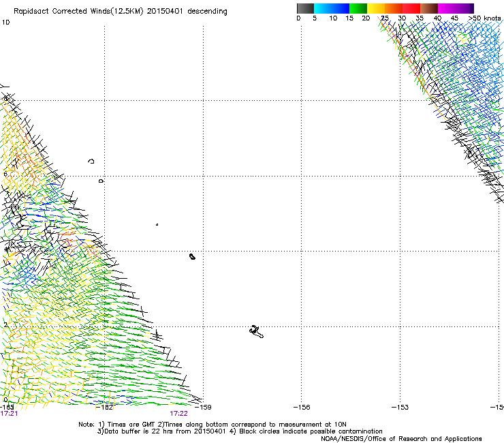
Task: Click the purple time label '17:21'
Action: (x=9, y=414)
